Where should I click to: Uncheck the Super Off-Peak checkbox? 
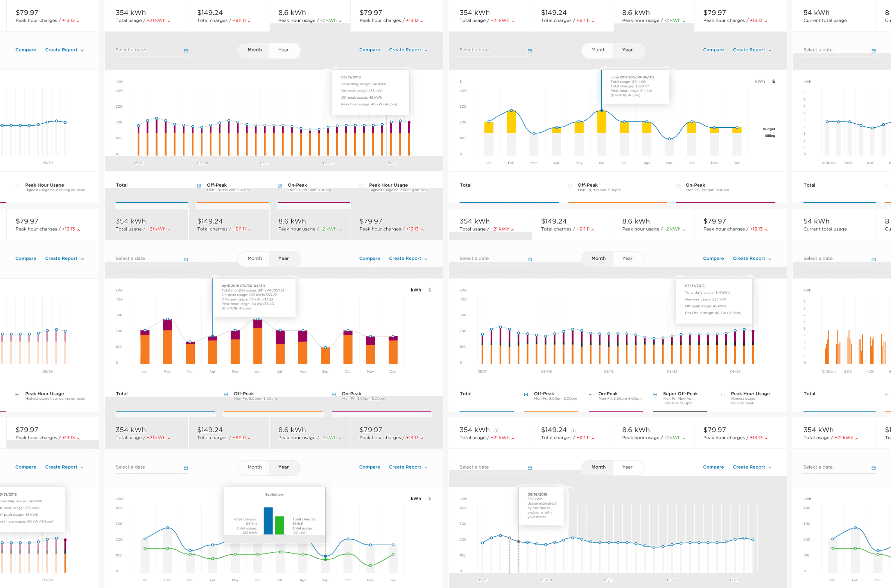pos(655,394)
